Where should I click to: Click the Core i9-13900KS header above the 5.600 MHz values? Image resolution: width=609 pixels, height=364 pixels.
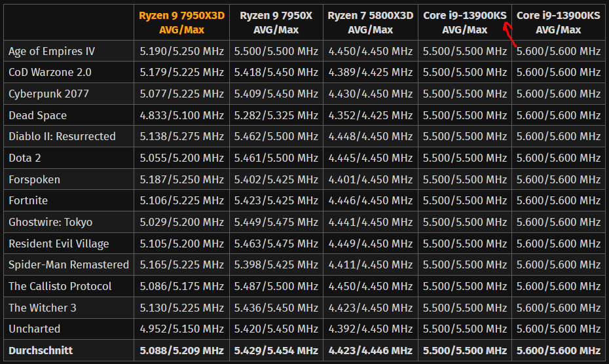pos(558,22)
